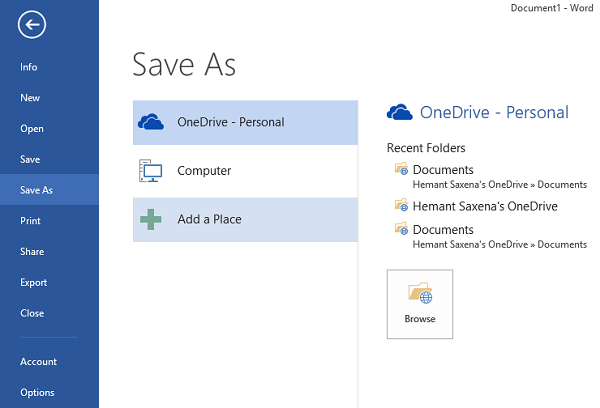
Task: Click the Computer monitor icon
Action: point(150,171)
